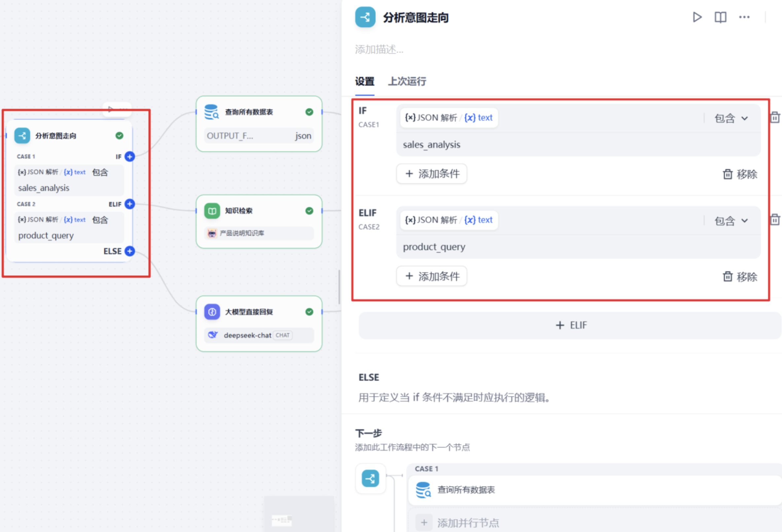This screenshot has height=532, width=782.
Task: Edit the sales_analysis value field
Action: 578,145
